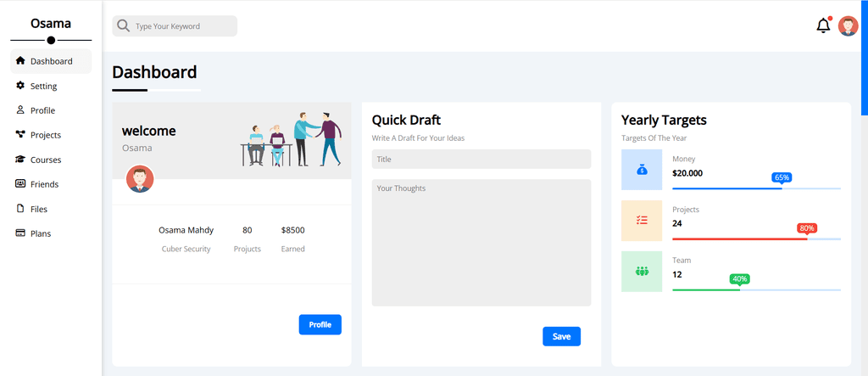
Task: Click the $20.000 money target value
Action: 687,173
